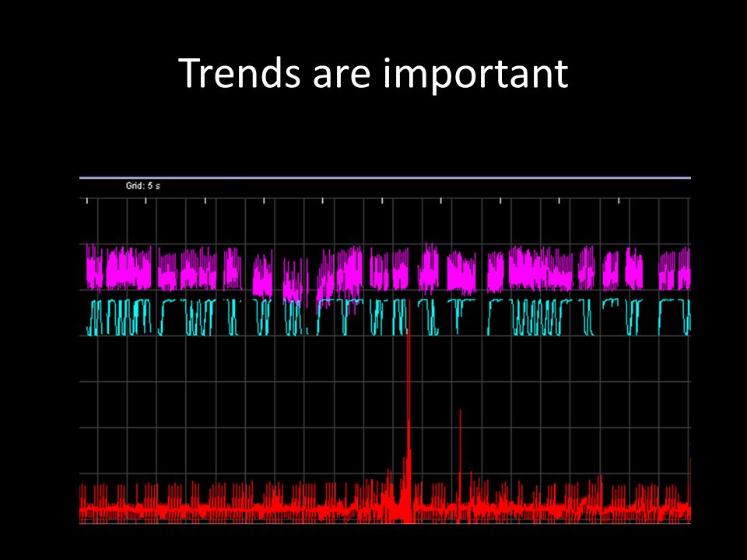Click the tallest red spike in the chart
The width and height of the screenshot is (747, 560).
click(x=409, y=411)
